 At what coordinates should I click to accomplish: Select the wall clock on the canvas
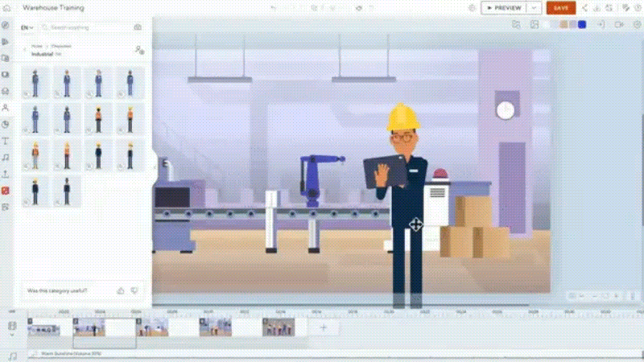point(506,110)
